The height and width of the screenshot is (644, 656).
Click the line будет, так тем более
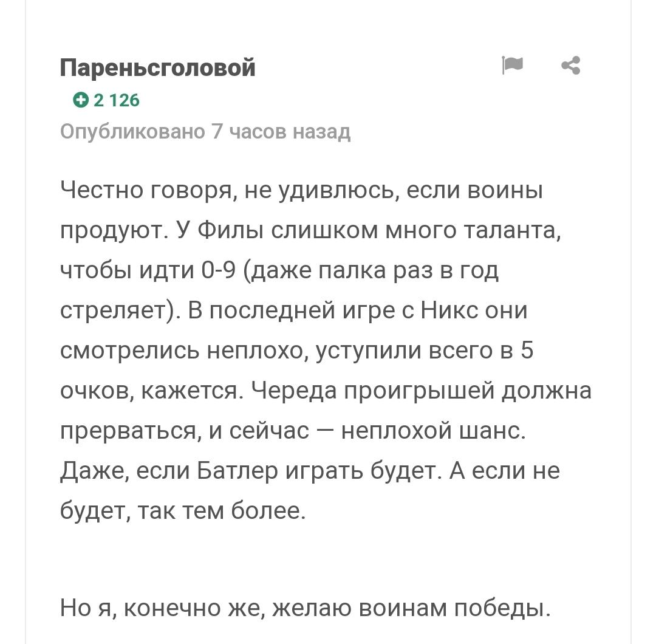click(183, 510)
